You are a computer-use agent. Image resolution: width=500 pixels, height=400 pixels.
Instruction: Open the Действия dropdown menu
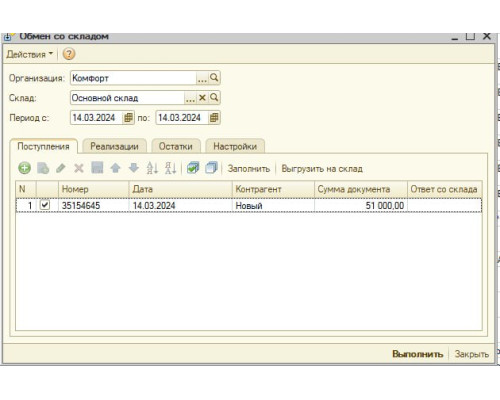point(30,54)
